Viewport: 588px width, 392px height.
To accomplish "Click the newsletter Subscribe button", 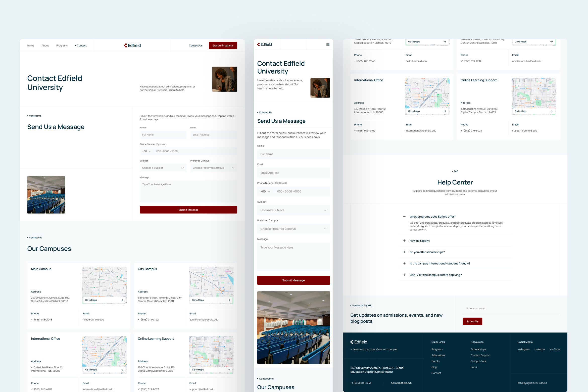I will point(472,321).
